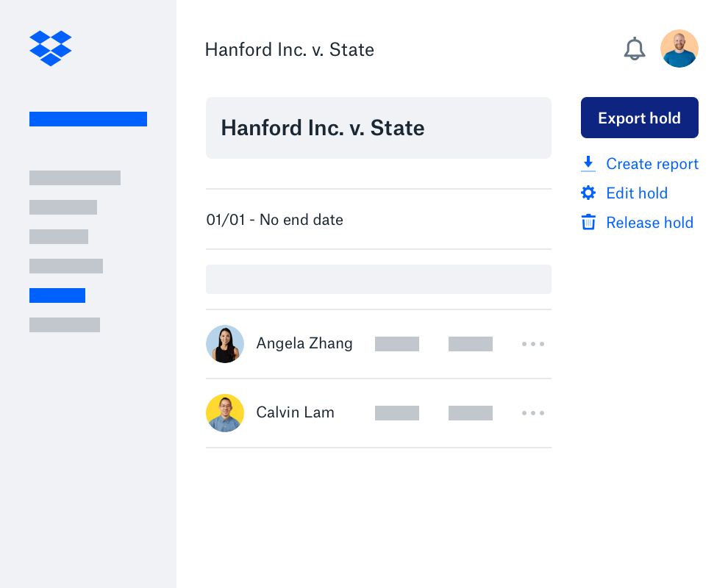Click the Hanford Inc. v. State name field
This screenshot has width=728, height=588.
[x=378, y=128]
